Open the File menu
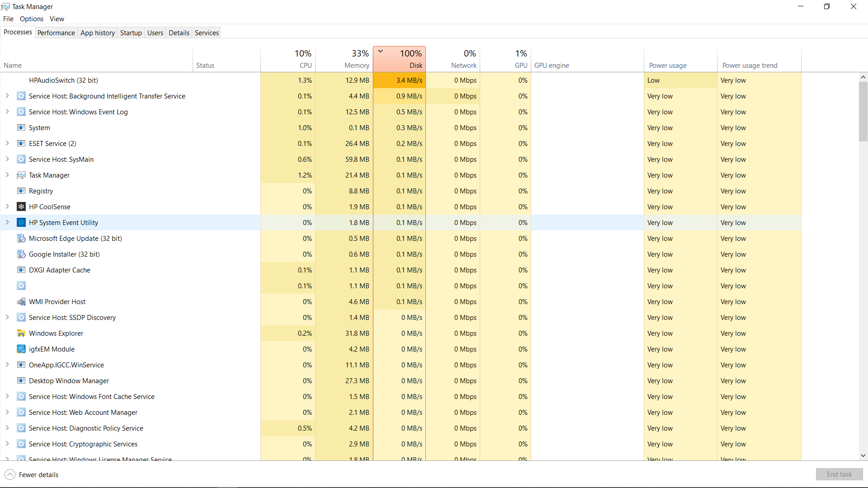Viewport: 868px width, 488px height. tap(8, 19)
